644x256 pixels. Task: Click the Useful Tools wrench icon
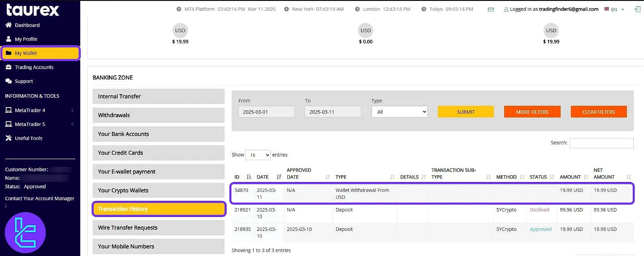tap(9, 138)
